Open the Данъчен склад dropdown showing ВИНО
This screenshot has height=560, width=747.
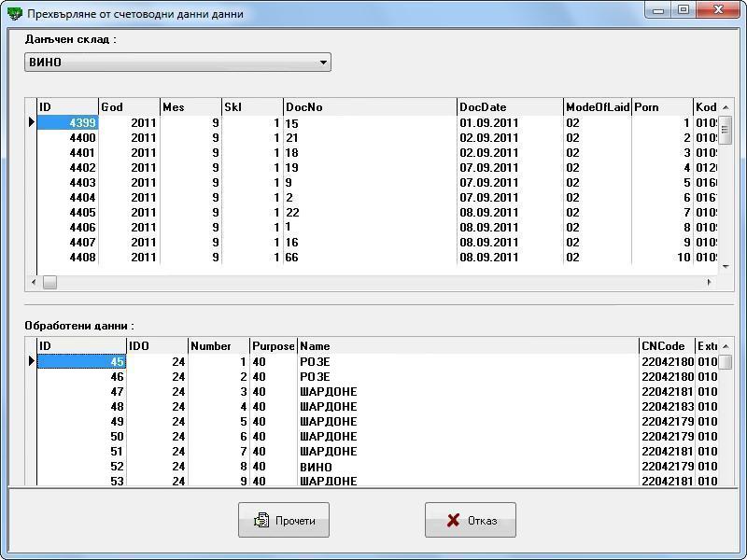click(x=177, y=63)
